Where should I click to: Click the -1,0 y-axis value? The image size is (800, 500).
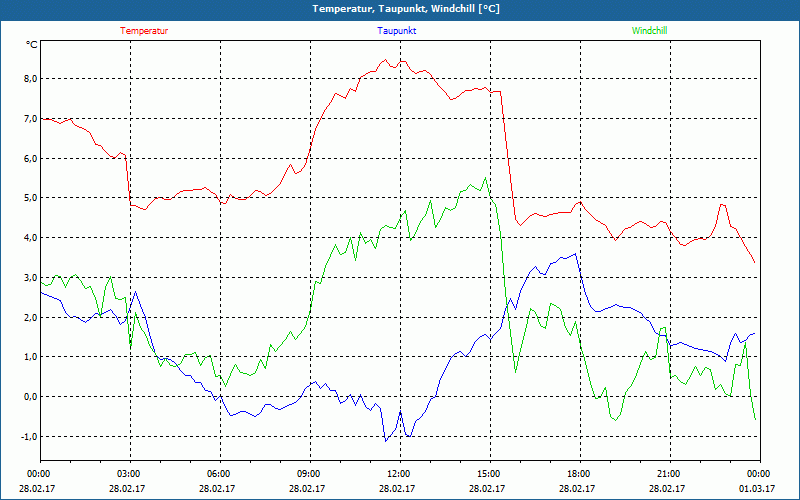point(30,436)
